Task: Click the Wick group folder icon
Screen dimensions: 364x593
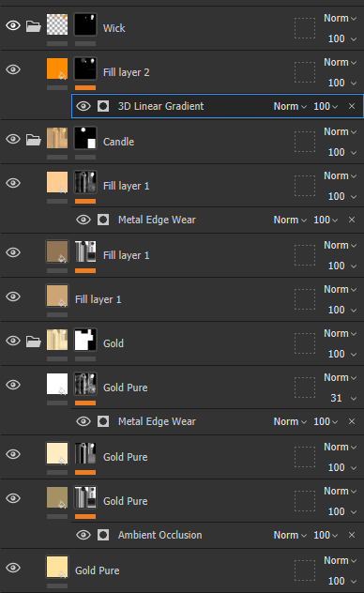Action: tap(33, 26)
